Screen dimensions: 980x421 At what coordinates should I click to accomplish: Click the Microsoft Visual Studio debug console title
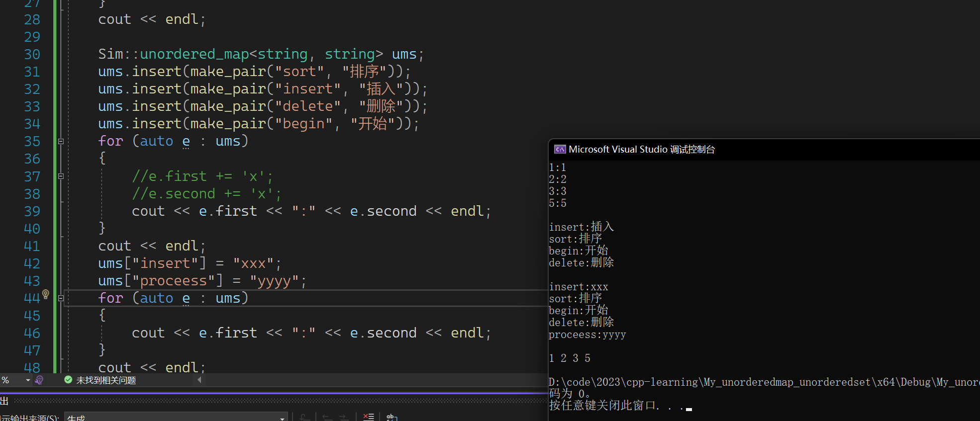642,150
